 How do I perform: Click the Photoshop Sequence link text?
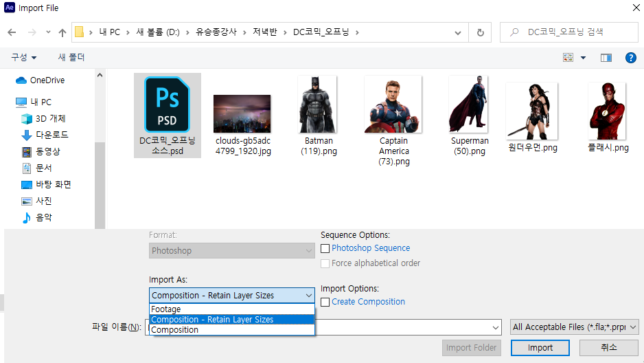371,248
